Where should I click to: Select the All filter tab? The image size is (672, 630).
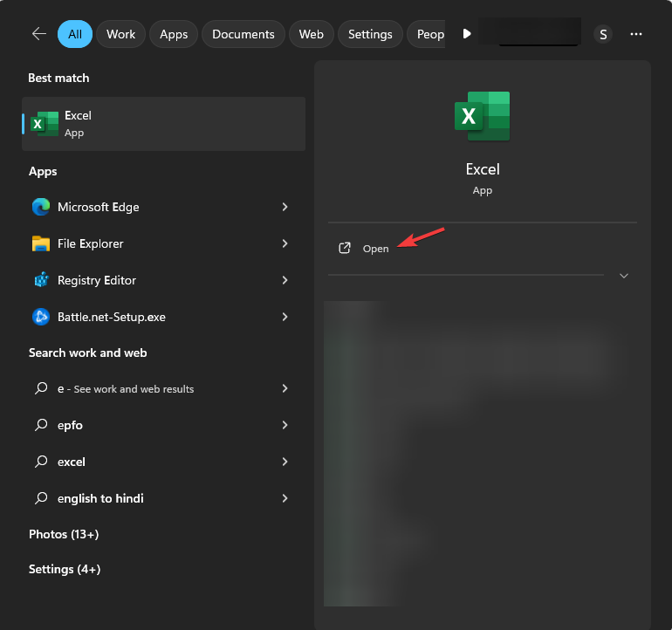coord(75,34)
